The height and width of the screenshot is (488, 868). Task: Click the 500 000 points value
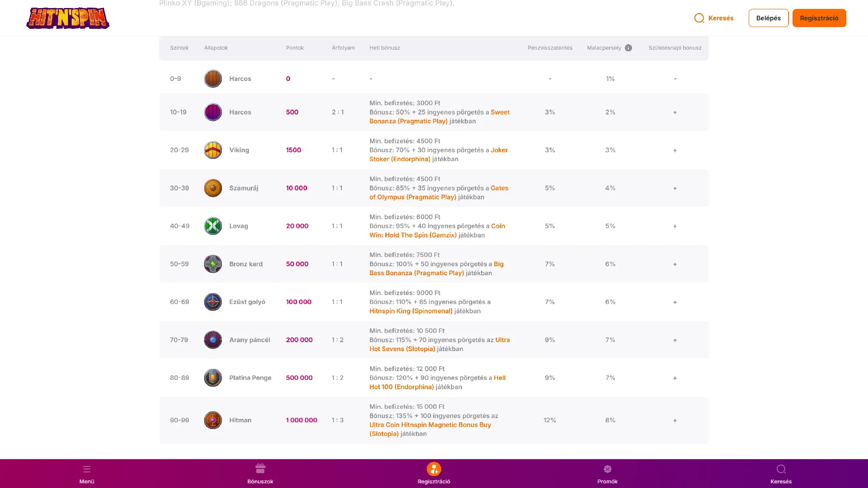click(299, 378)
